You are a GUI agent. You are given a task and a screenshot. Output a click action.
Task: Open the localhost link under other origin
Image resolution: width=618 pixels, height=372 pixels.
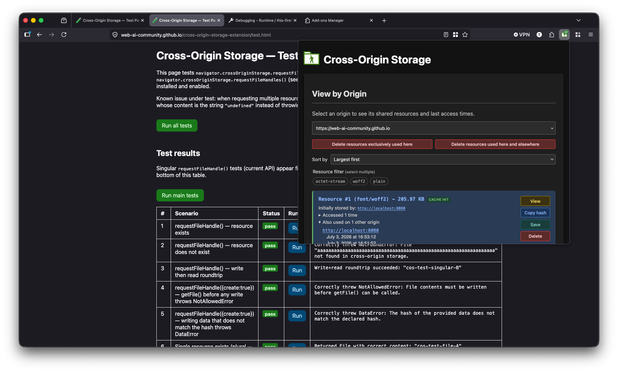coord(350,231)
